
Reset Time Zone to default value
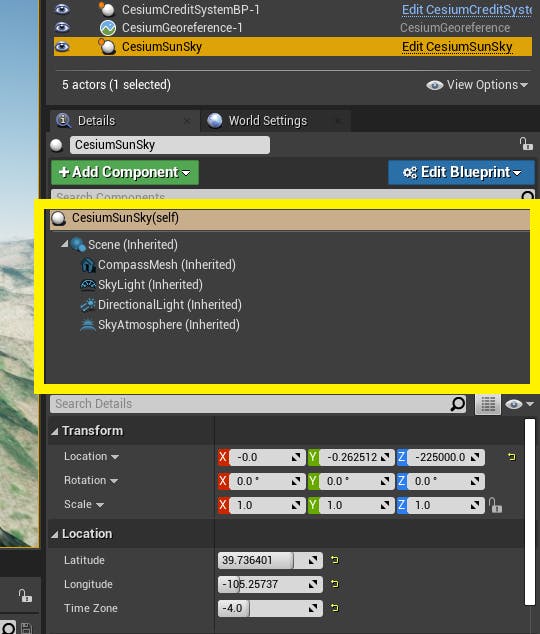(334, 608)
